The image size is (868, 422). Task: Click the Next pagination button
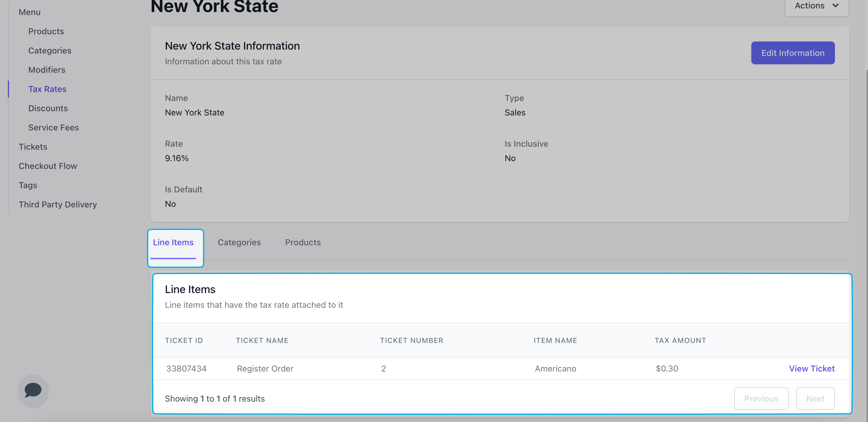tap(815, 399)
